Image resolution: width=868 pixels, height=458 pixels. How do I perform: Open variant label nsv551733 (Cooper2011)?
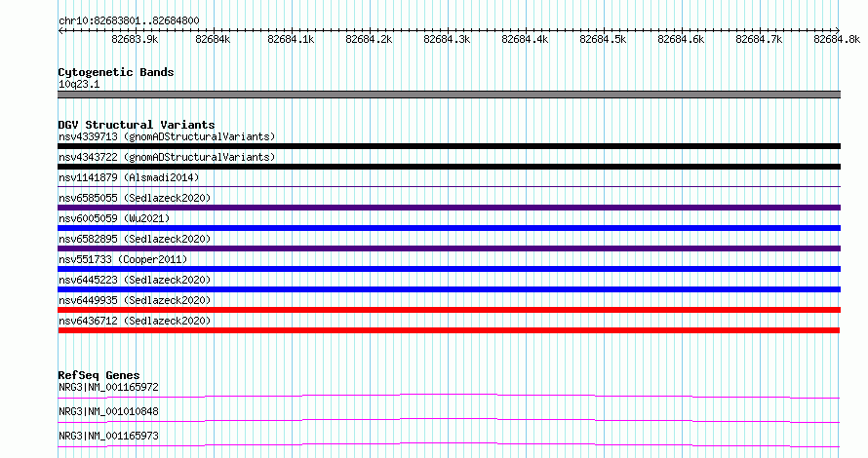point(123,259)
